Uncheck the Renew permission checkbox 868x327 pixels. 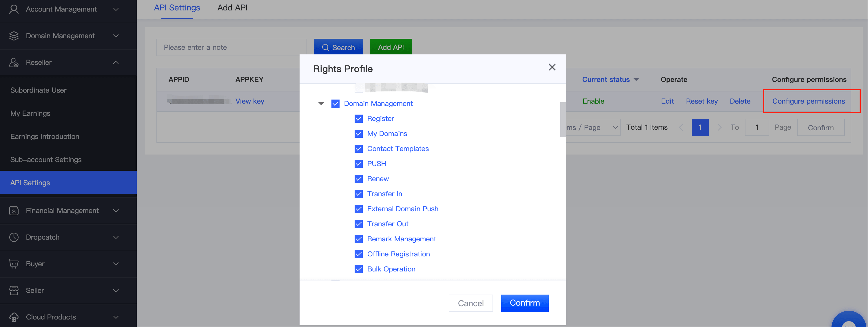click(x=358, y=179)
